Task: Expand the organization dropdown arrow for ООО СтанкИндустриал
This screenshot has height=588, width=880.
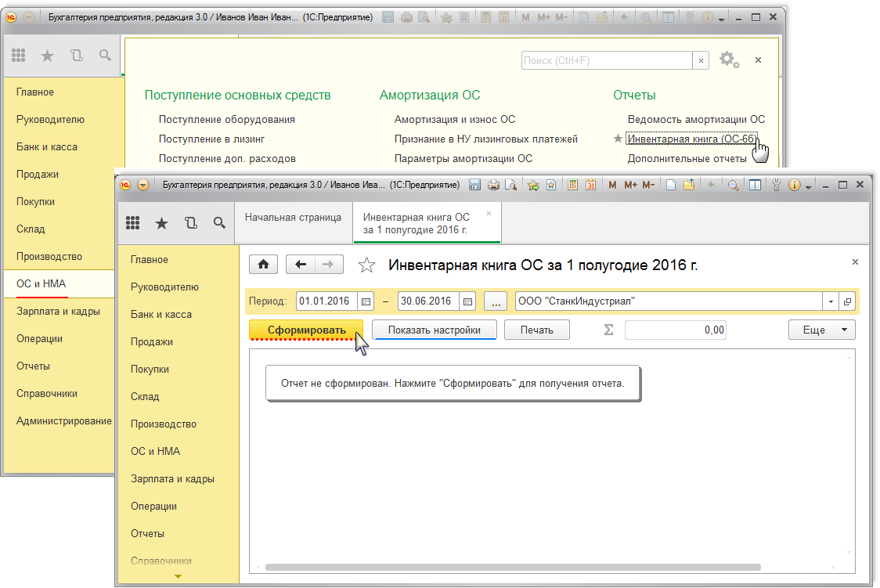Action: pos(830,301)
